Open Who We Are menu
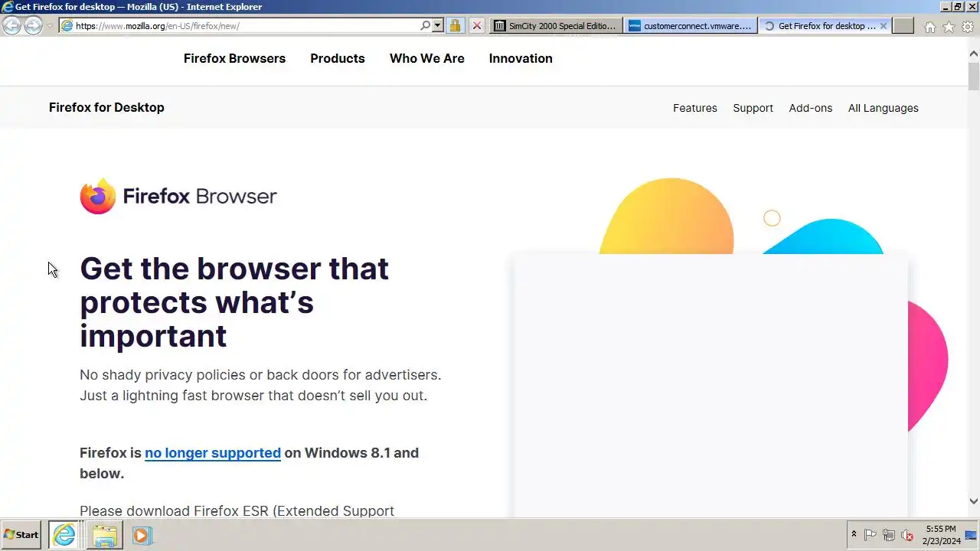The width and height of the screenshot is (980, 551). point(427,58)
